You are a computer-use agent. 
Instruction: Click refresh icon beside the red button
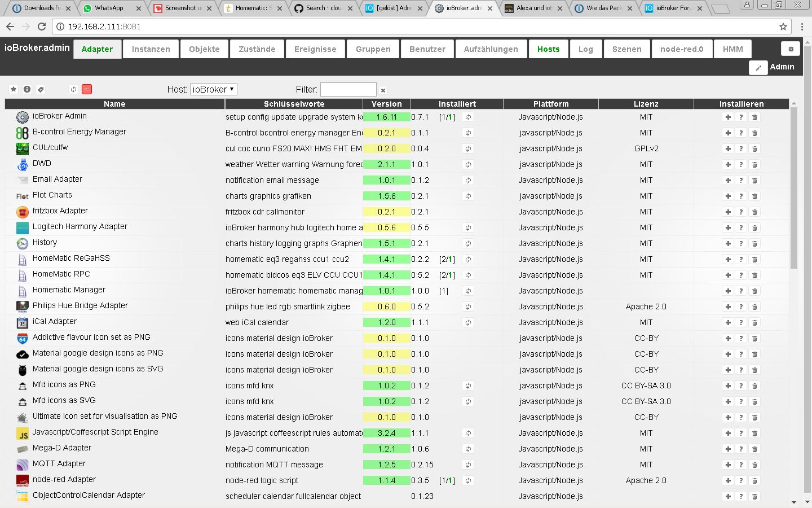click(x=73, y=89)
